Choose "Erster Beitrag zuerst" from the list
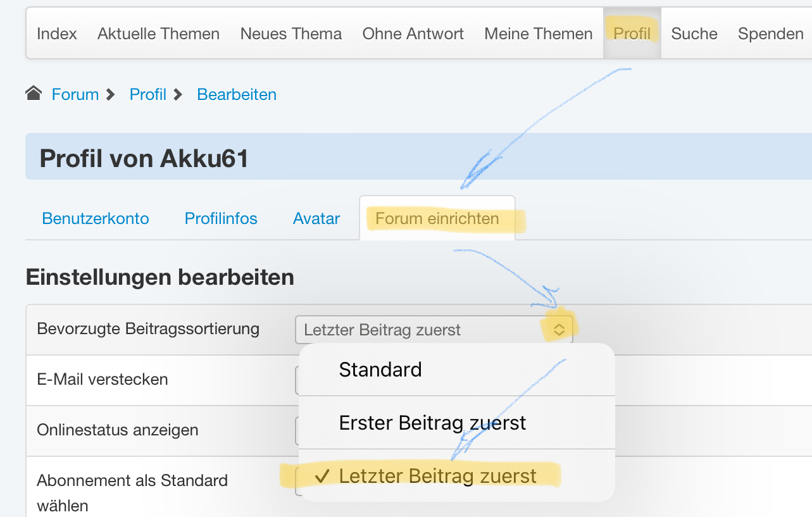This screenshot has width=812, height=517. coord(432,423)
